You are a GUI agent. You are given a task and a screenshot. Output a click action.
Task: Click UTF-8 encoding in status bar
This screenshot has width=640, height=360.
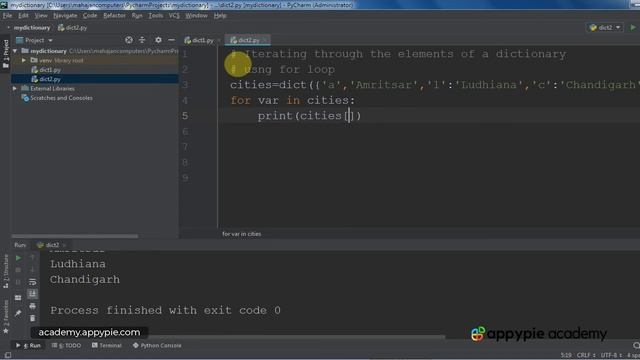(x=611, y=355)
